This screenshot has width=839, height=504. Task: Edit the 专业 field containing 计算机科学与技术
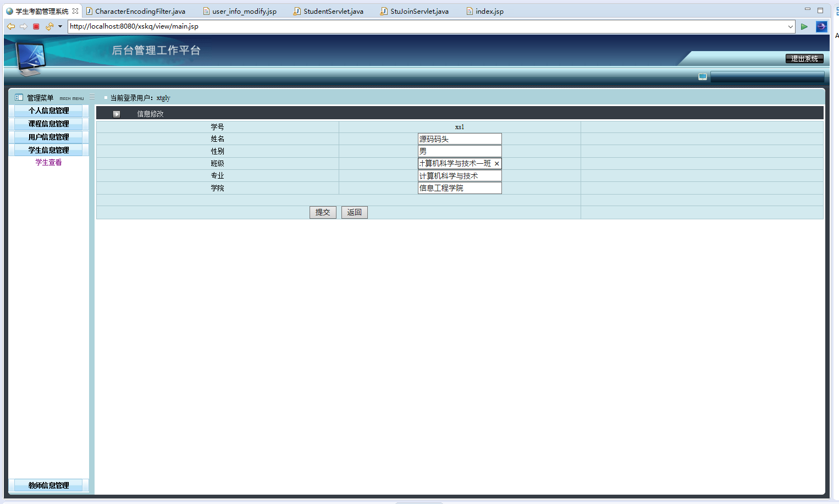[460, 176]
